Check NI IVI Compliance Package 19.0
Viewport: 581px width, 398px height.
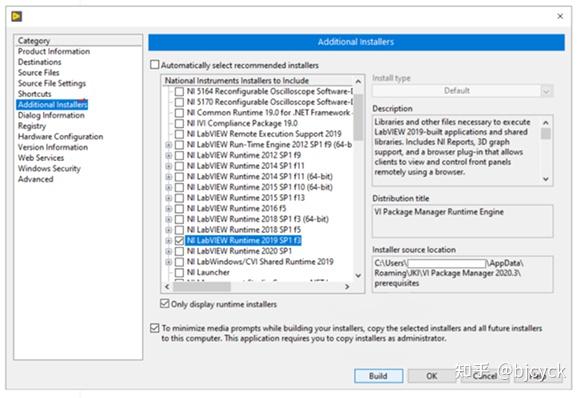(x=179, y=123)
